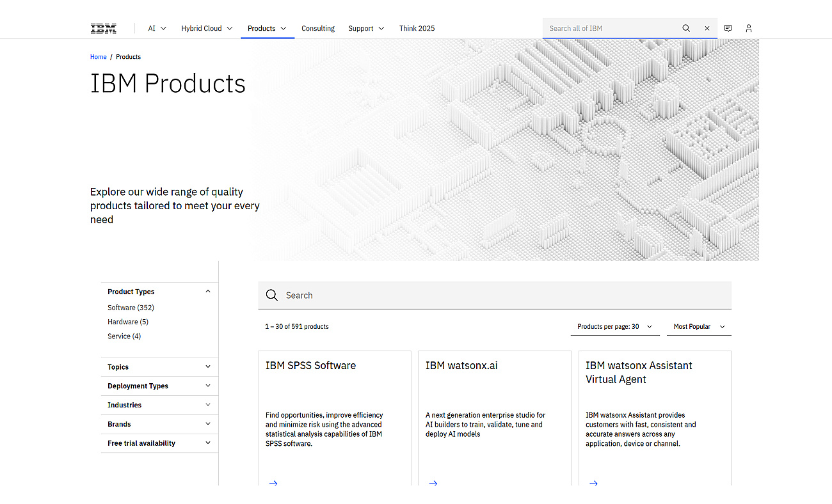Click the 'Products' breadcrumb text

point(129,57)
